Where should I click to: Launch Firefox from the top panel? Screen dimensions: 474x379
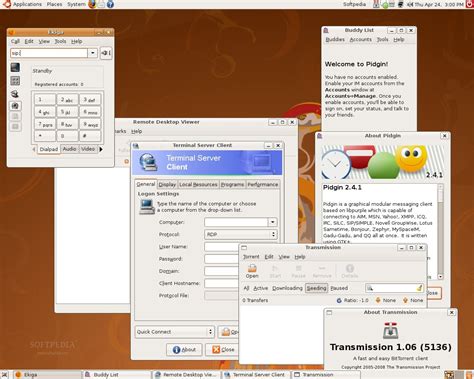coord(92,4)
